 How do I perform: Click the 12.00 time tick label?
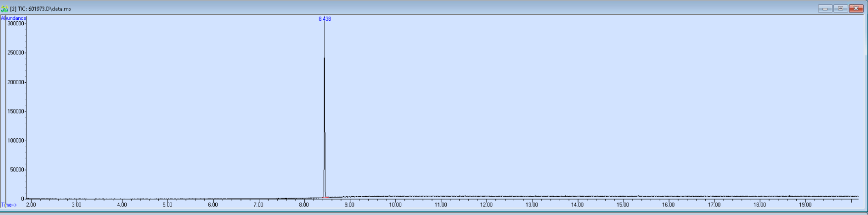click(486, 205)
